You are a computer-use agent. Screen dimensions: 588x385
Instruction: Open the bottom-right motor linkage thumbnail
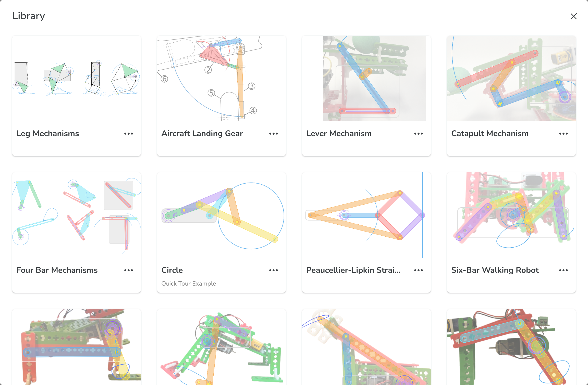(x=511, y=347)
